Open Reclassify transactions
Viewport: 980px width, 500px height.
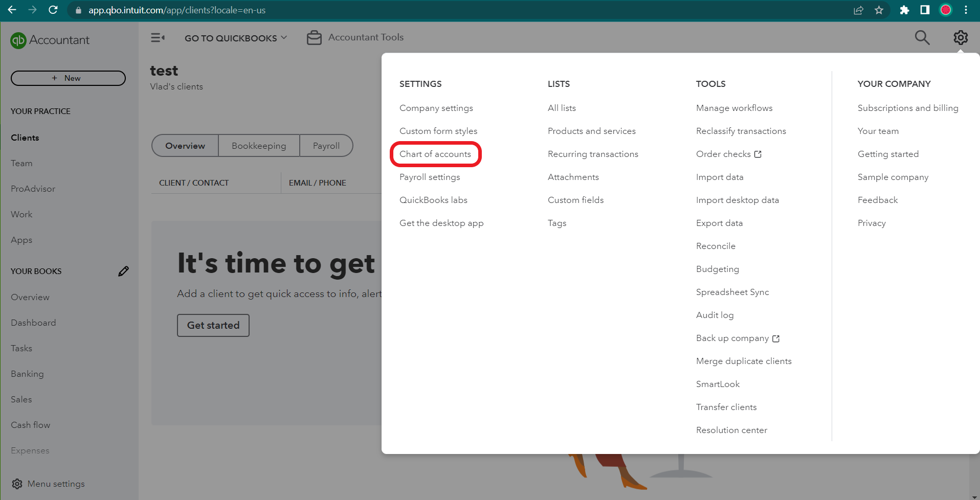click(741, 131)
